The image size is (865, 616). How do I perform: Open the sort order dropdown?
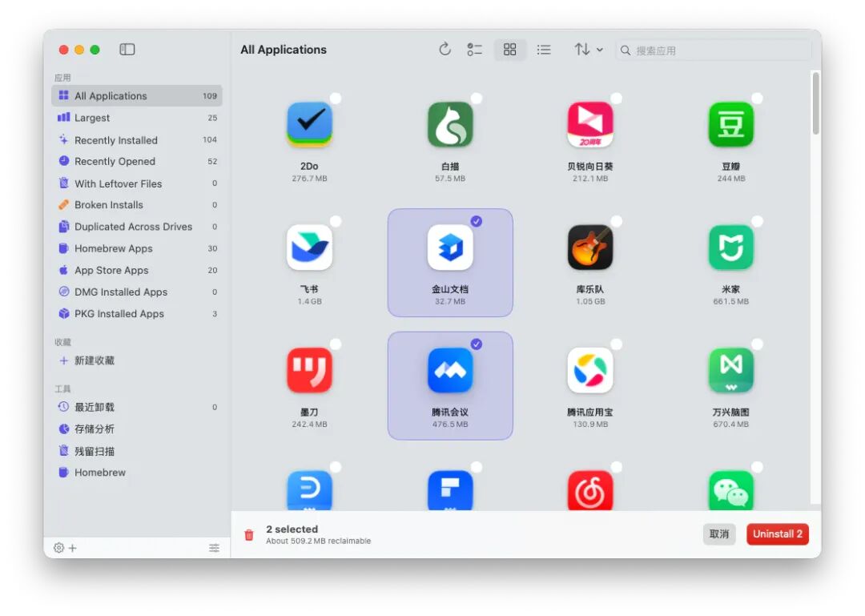(588, 50)
